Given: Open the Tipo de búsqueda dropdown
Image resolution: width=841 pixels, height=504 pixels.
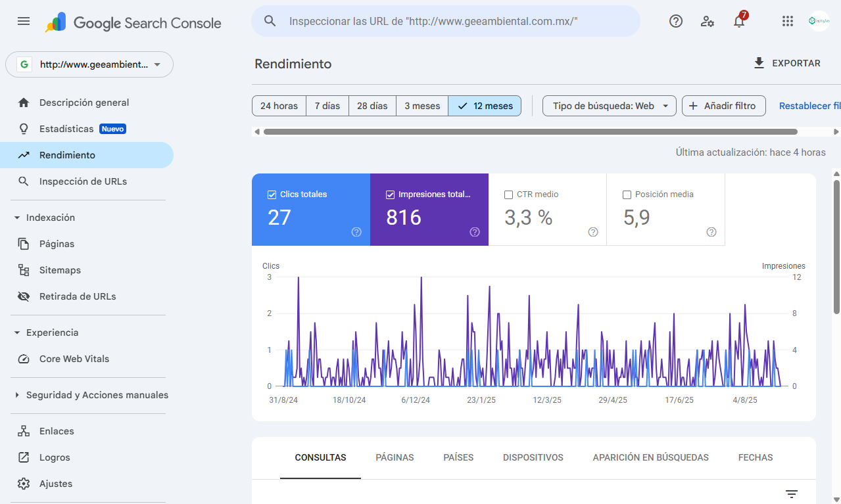Looking at the screenshot, I should [609, 106].
